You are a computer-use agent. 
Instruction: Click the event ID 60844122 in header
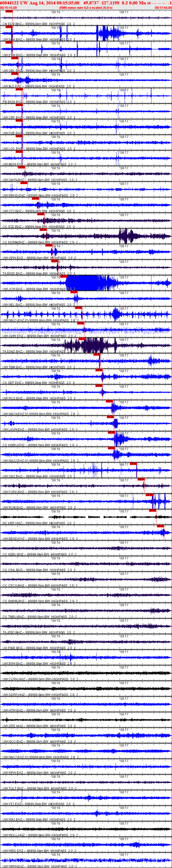[x=9, y=3]
